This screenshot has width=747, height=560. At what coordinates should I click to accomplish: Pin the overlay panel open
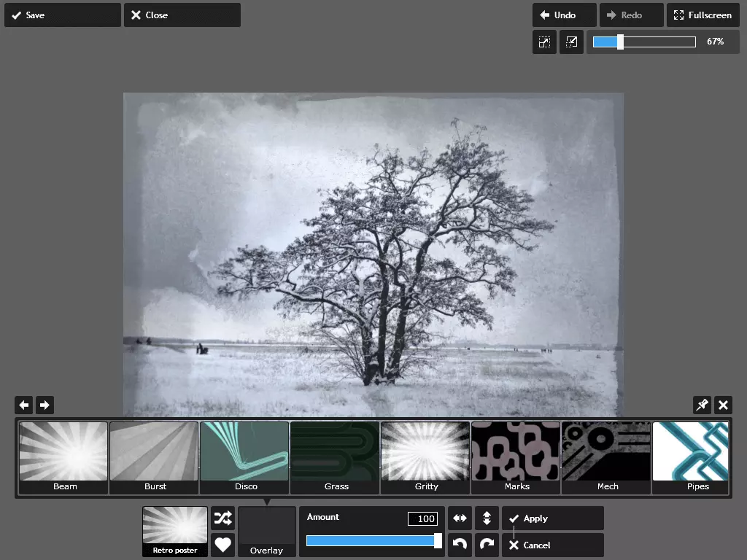pos(702,405)
